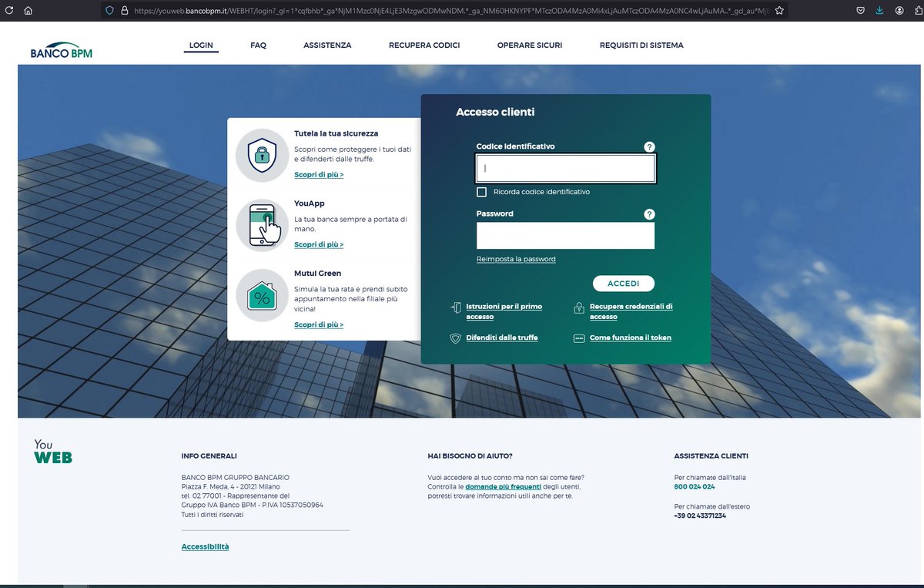
Task: Go to RECUPERA CODICI menu item
Action: click(424, 45)
